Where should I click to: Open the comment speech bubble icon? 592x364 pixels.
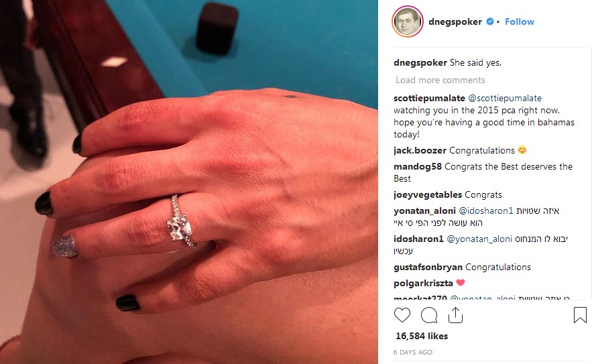429,315
